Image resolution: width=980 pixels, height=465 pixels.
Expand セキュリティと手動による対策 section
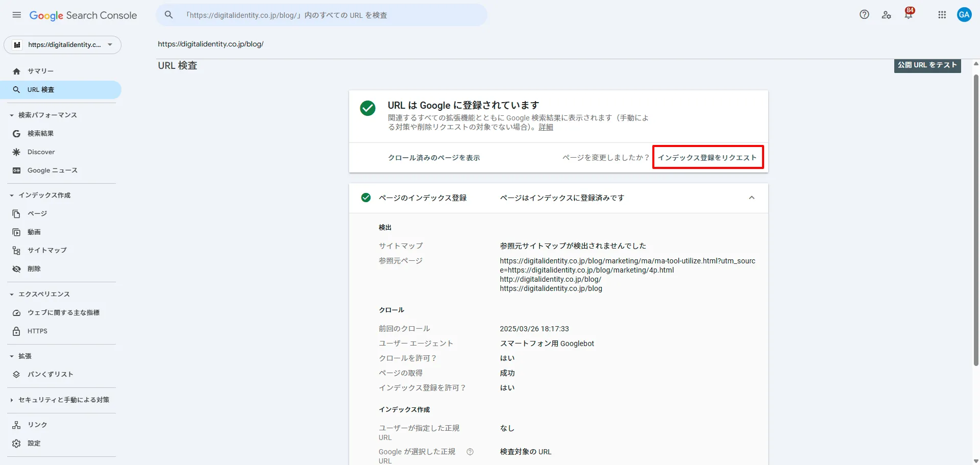point(11,400)
